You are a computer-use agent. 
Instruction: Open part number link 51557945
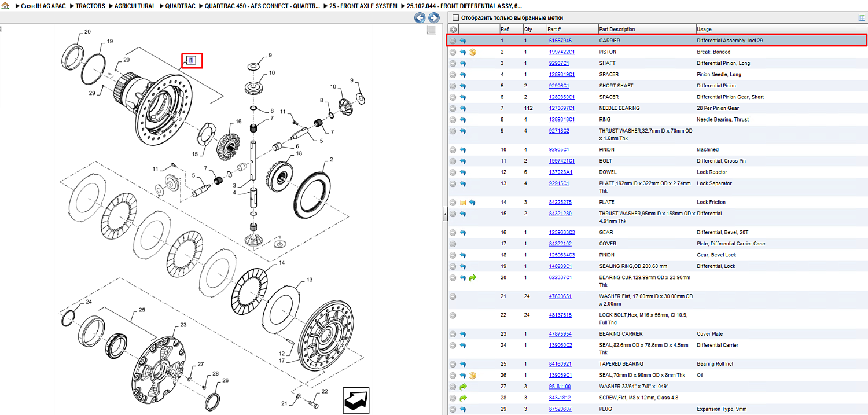[560, 41]
